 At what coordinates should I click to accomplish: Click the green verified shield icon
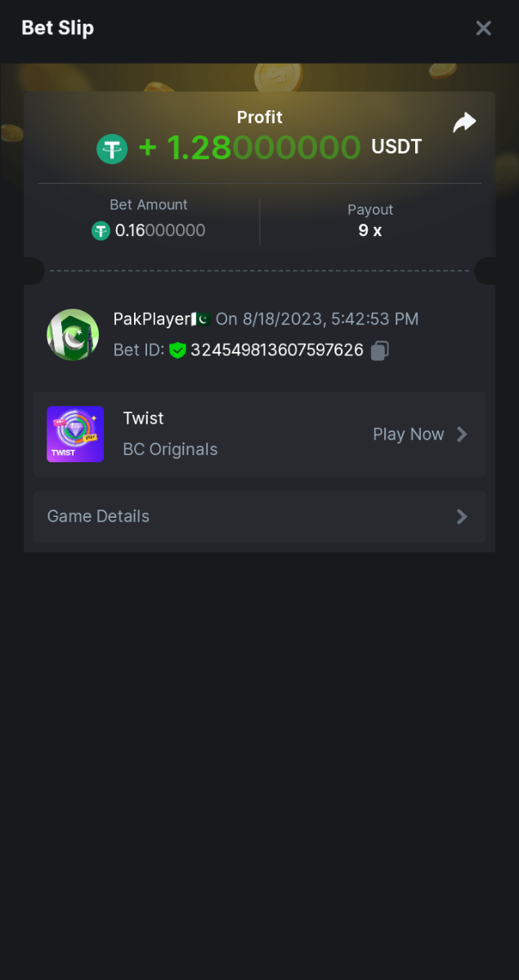178,350
